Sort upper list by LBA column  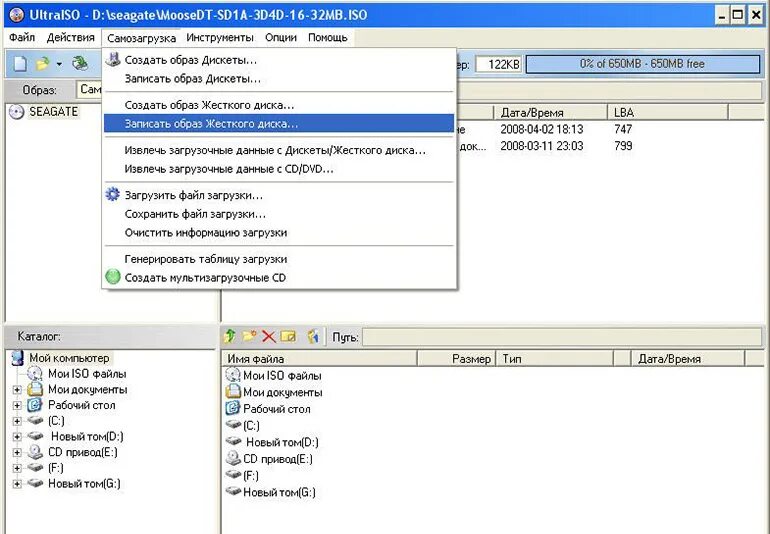click(x=667, y=112)
